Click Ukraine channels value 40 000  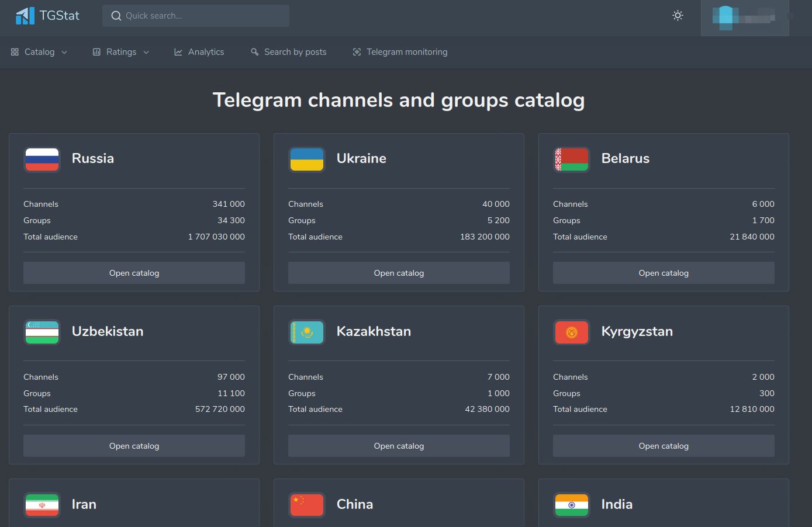click(x=496, y=204)
